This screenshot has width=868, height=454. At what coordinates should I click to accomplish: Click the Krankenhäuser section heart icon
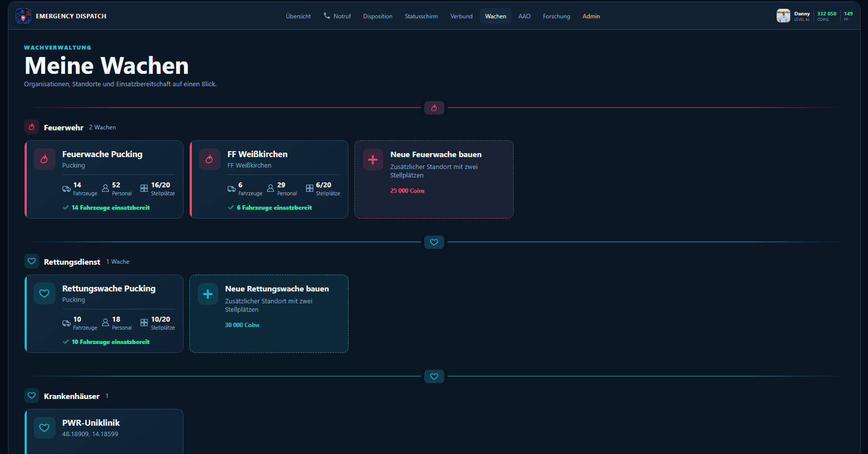pyautogui.click(x=32, y=396)
